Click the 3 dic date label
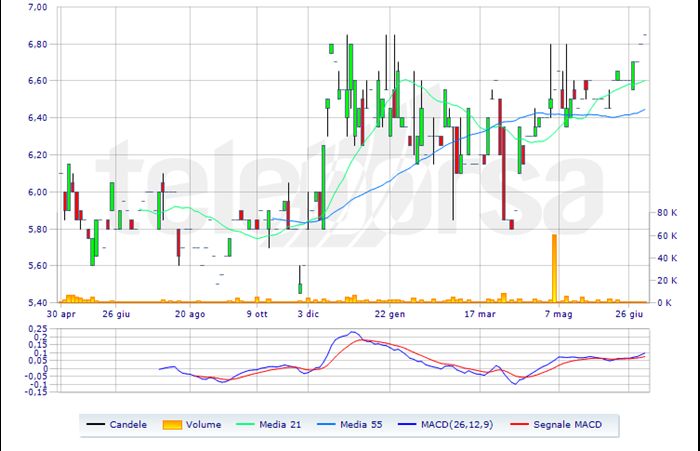 pos(308,314)
